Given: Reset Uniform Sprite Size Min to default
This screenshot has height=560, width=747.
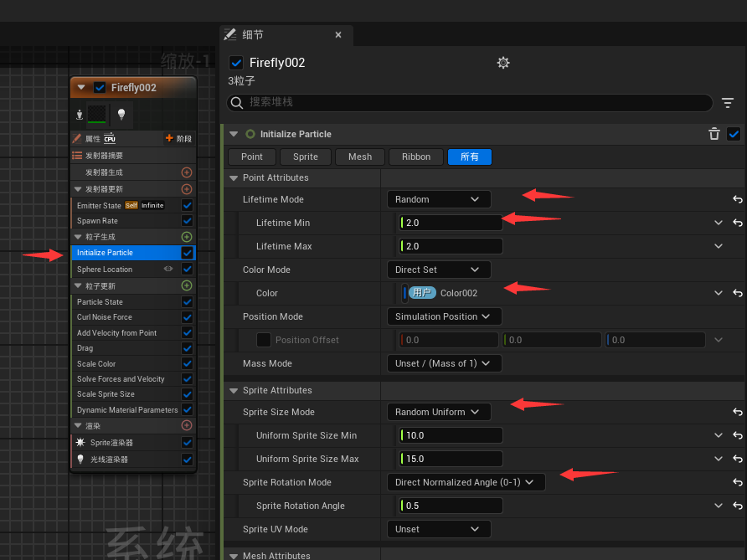Looking at the screenshot, I should [x=738, y=435].
